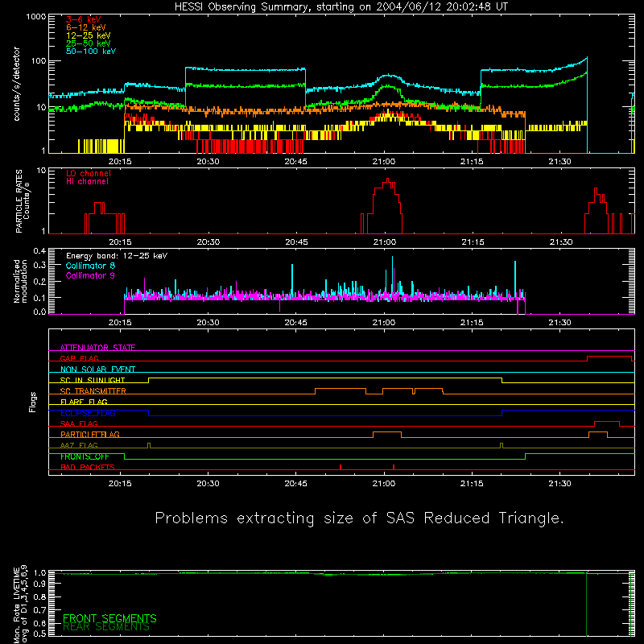This screenshot has width=644, height=644.
Task: Select the 'REAR SEGMENTS' legend entry
Action: click(106, 627)
